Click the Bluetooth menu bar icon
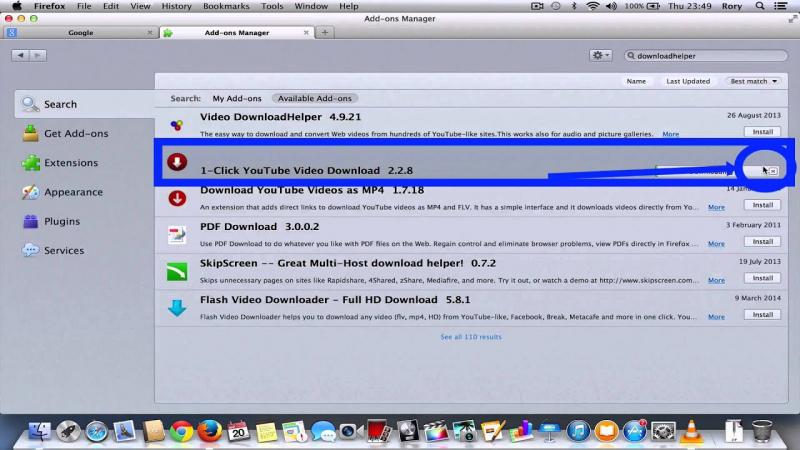The height and width of the screenshot is (450, 800). 573,6
